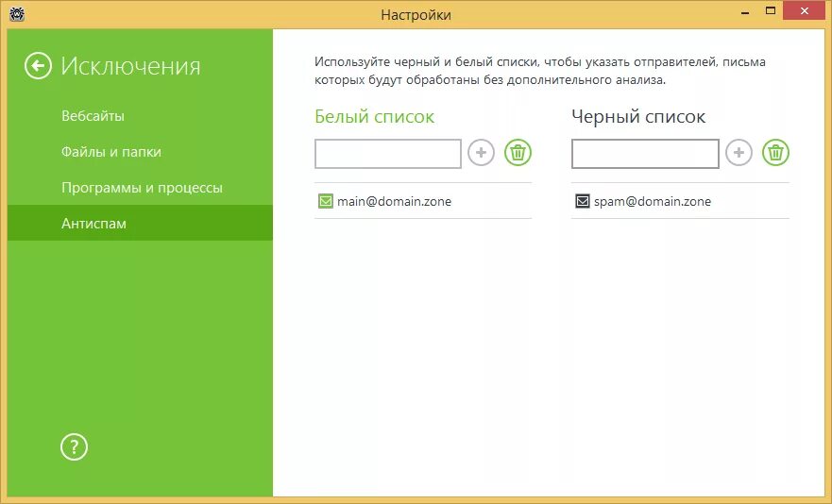Image resolution: width=832 pixels, height=504 pixels.
Task: Open the Файлы и папки section
Action: pos(140,152)
